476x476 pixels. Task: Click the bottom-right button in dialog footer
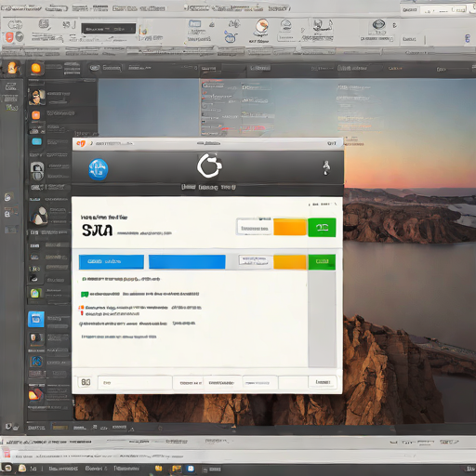click(x=323, y=382)
